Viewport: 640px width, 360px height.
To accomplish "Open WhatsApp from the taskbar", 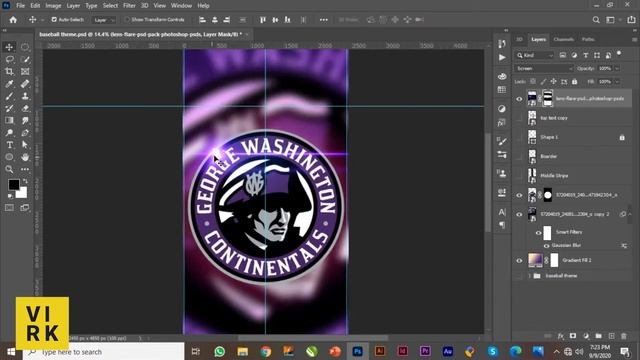I will (x=220, y=351).
